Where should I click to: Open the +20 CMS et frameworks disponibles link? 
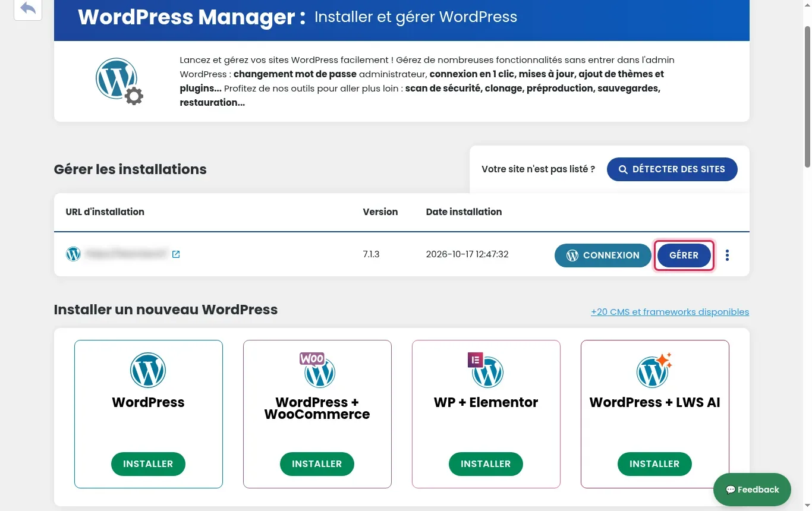pyautogui.click(x=670, y=312)
